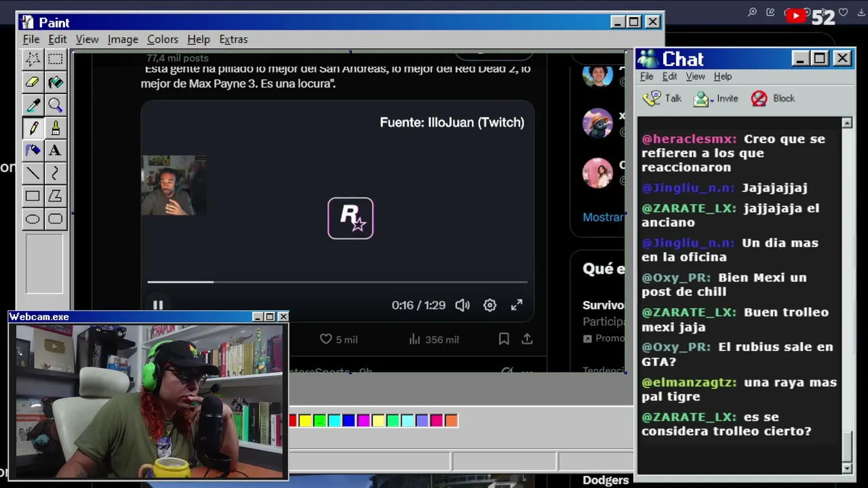View the tweet's 356 mil view analytics

coord(434,340)
